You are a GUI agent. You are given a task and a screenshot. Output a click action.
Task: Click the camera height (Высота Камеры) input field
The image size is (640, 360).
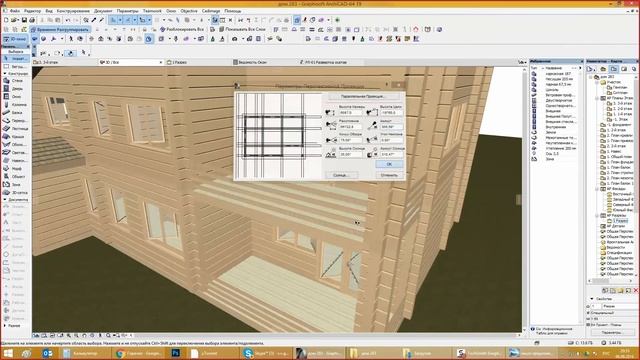(x=351, y=113)
